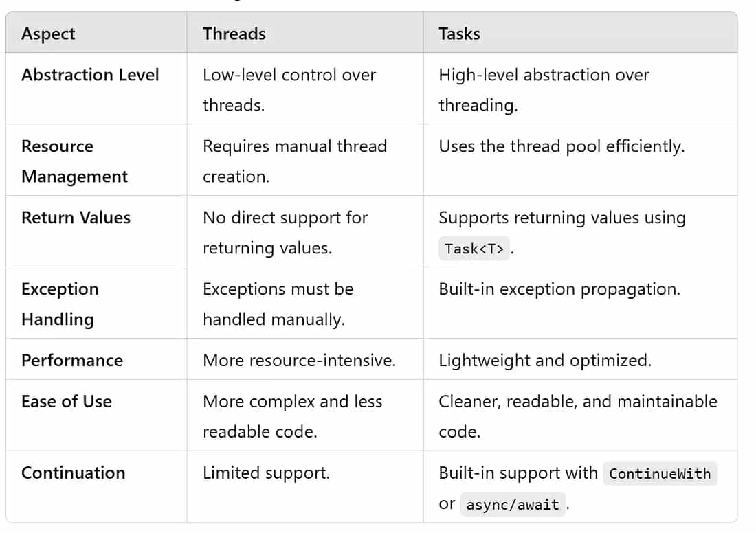Click the async/await code snippet

(x=513, y=504)
